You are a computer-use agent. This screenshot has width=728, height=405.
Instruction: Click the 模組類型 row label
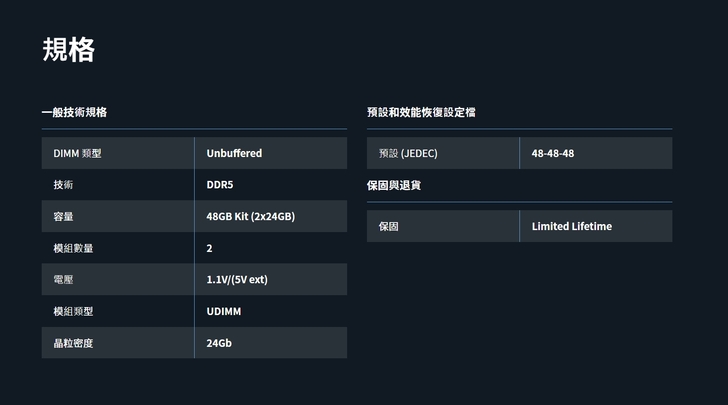[73, 311]
